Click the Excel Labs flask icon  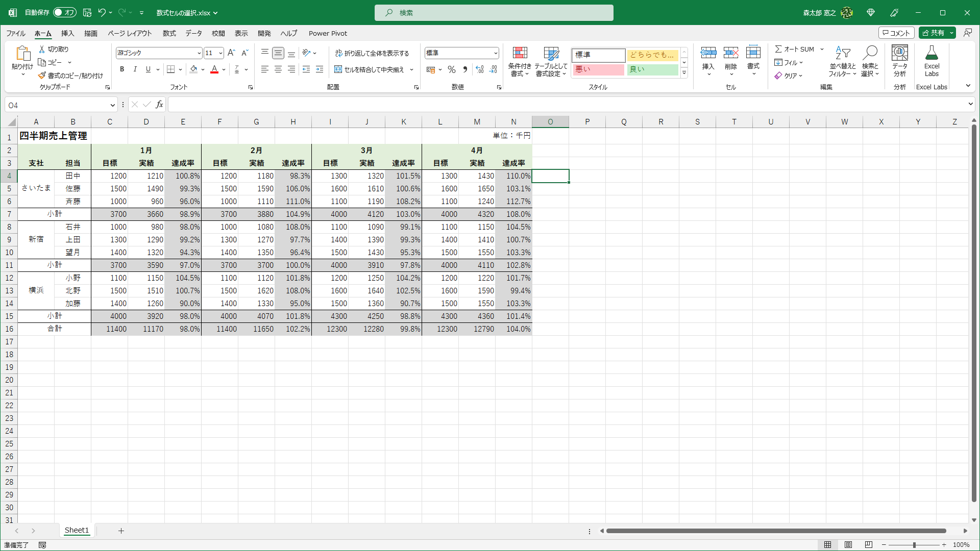[x=931, y=53]
